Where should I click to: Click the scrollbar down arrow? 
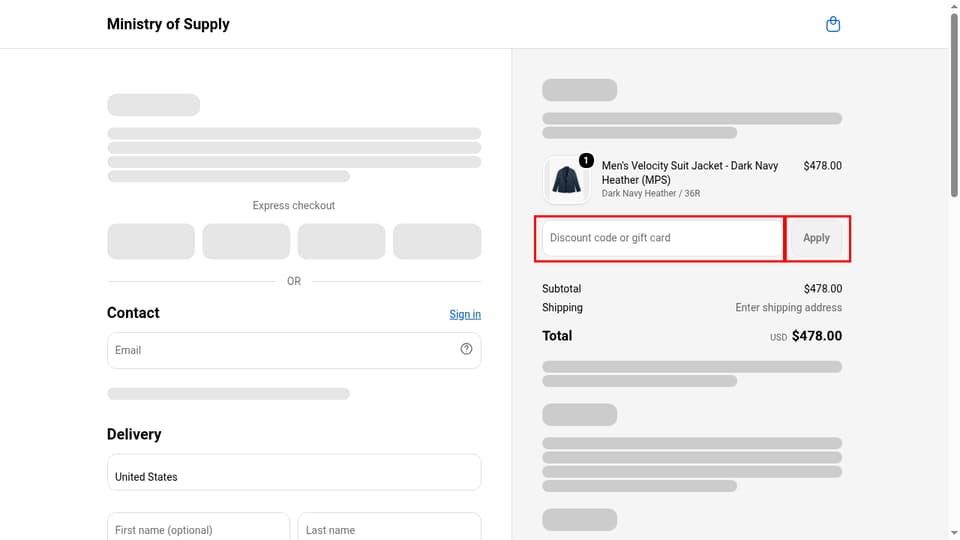[x=954, y=534]
